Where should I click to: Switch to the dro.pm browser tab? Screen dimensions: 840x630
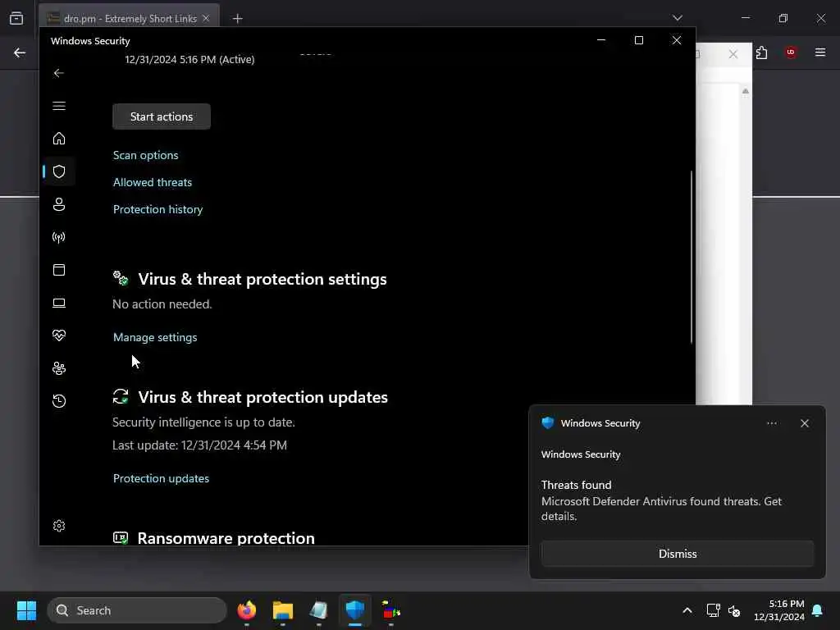click(129, 19)
